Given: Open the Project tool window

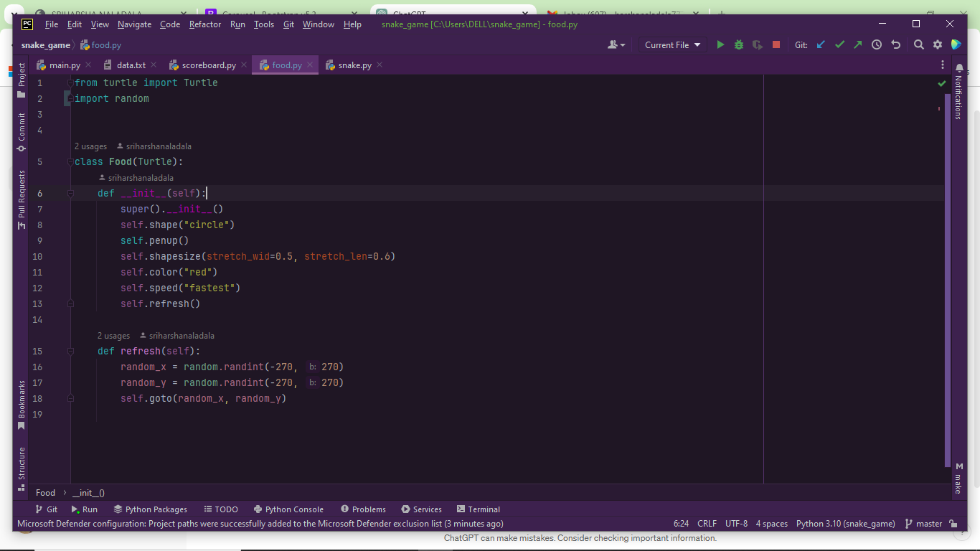Looking at the screenshot, I should point(22,80).
